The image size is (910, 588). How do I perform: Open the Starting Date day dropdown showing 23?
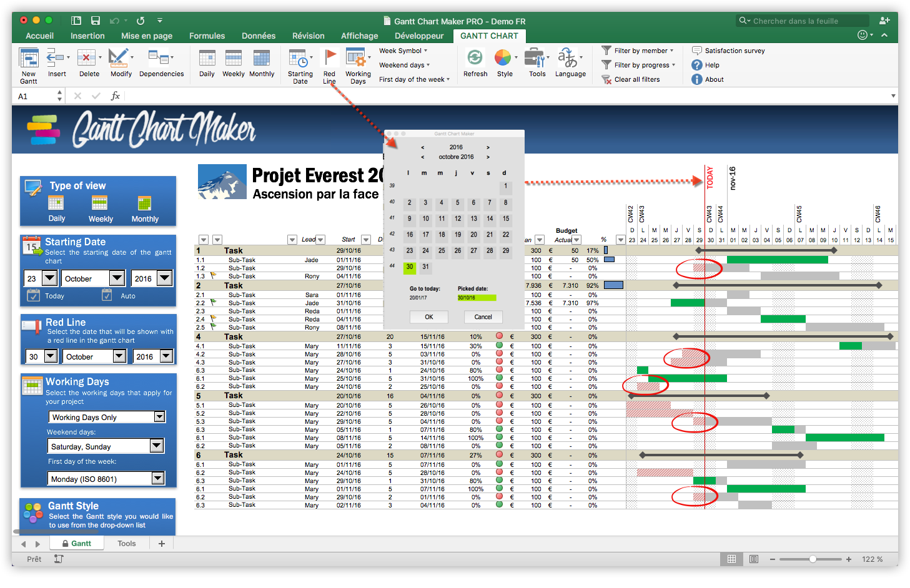[x=49, y=278]
